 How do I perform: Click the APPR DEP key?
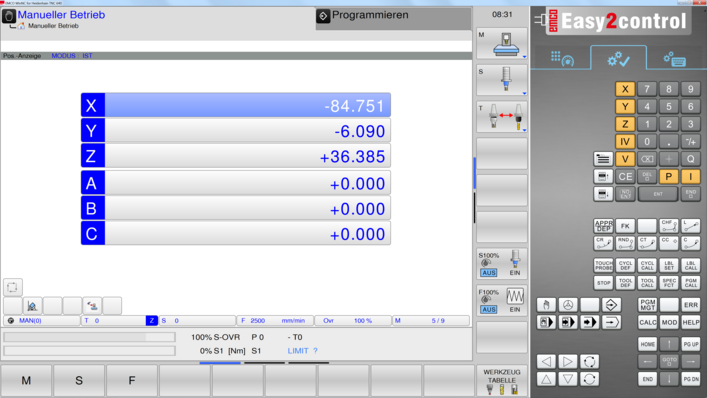[603, 225]
